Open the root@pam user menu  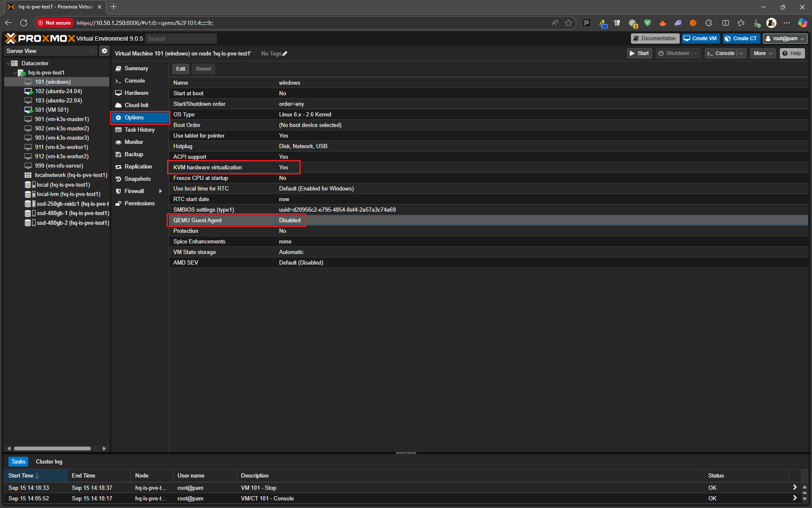click(x=785, y=39)
